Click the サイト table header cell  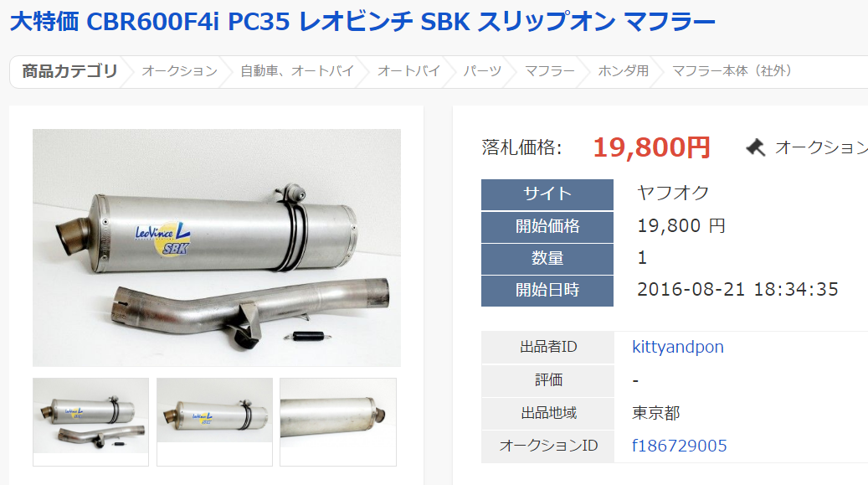click(x=547, y=194)
